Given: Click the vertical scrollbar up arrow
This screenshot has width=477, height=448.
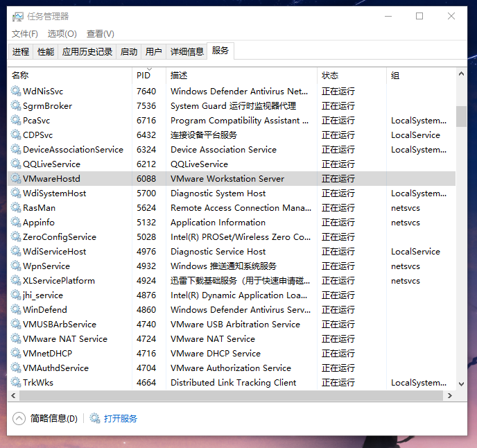Looking at the screenshot, I should pyautogui.click(x=461, y=74).
